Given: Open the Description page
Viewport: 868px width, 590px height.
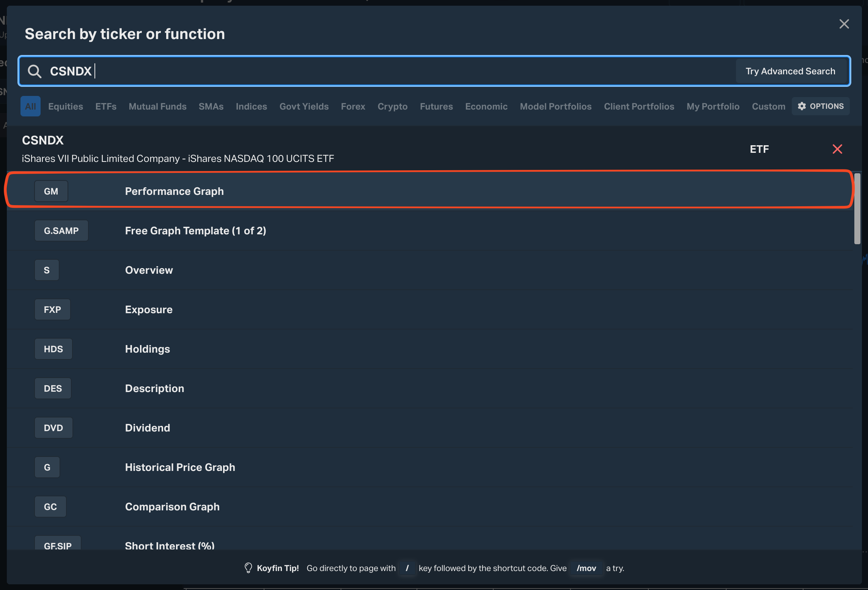Looking at the screenshot, I should pos(154,388).
